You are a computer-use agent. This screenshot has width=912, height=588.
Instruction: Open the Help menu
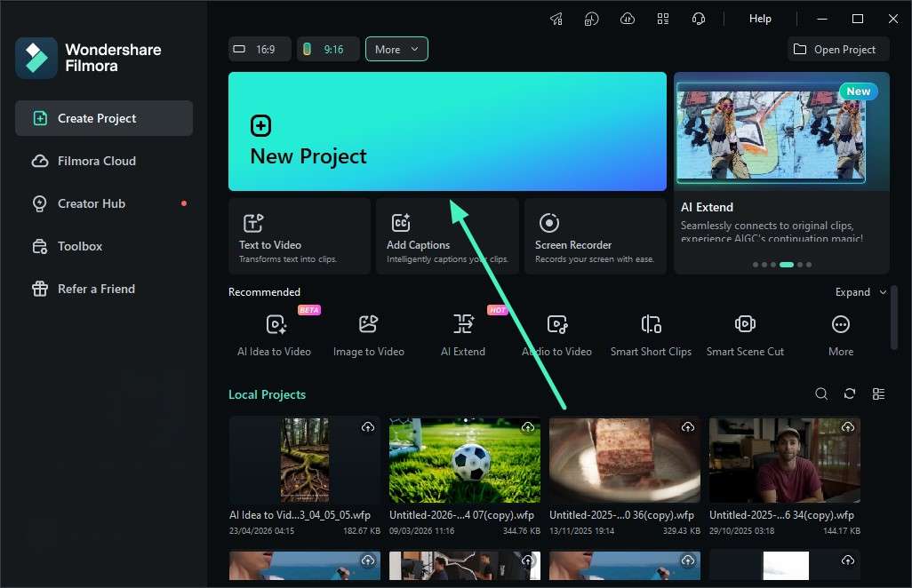(x=760, y=19)
